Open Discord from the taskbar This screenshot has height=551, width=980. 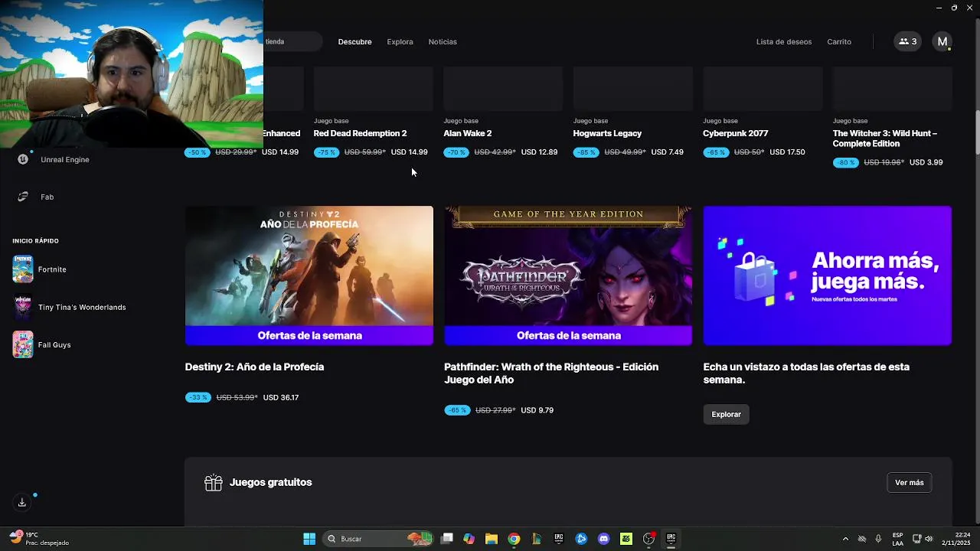pos(604,539)
